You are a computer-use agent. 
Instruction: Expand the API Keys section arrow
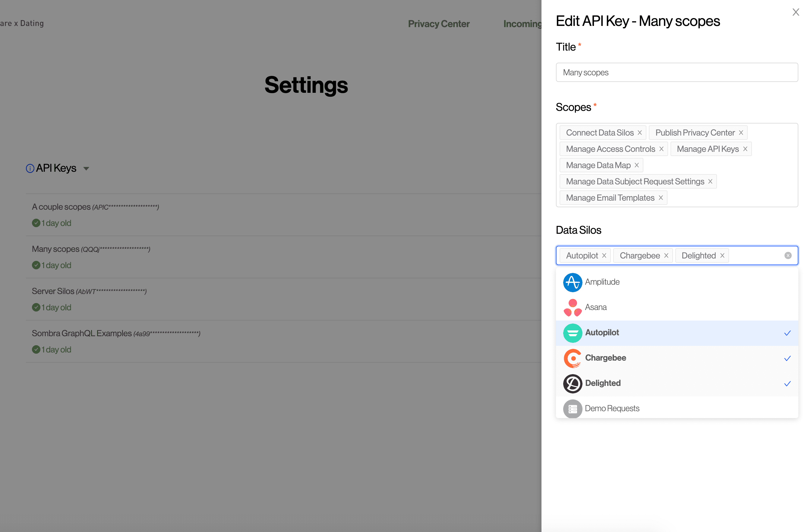point(86,169)
